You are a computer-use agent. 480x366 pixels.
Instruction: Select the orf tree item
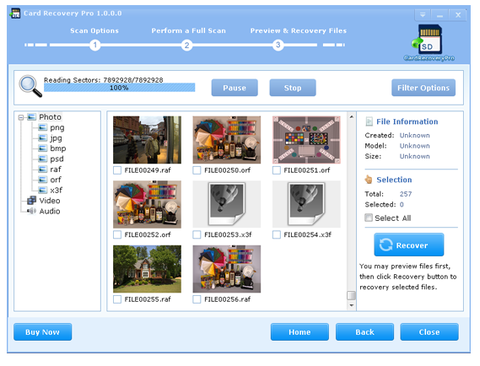(56, 180)
